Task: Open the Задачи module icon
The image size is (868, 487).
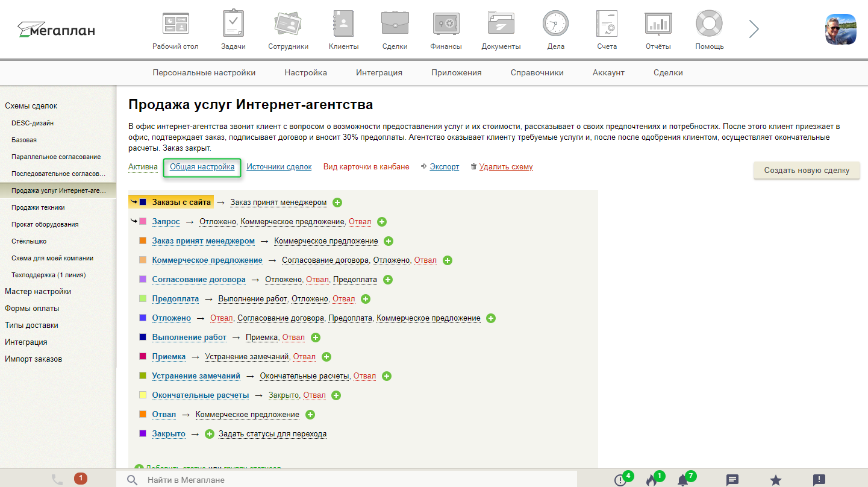Action: pyautogui.click(x=233, y=25)
